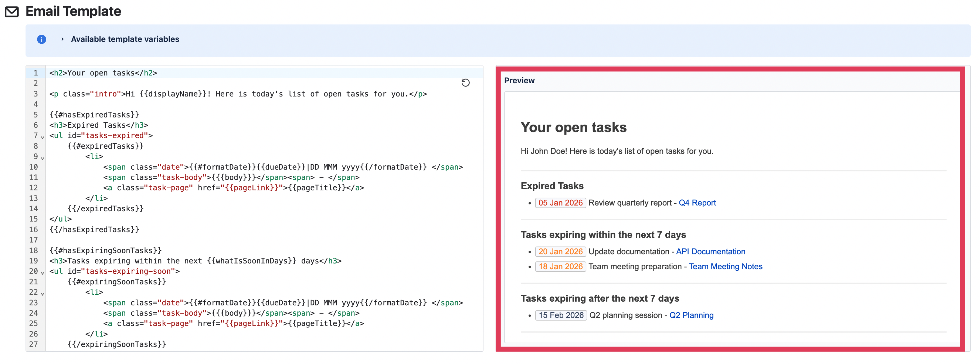980x364 pixels.
Task: Select the Preview panel header
Action: point(519,80)
